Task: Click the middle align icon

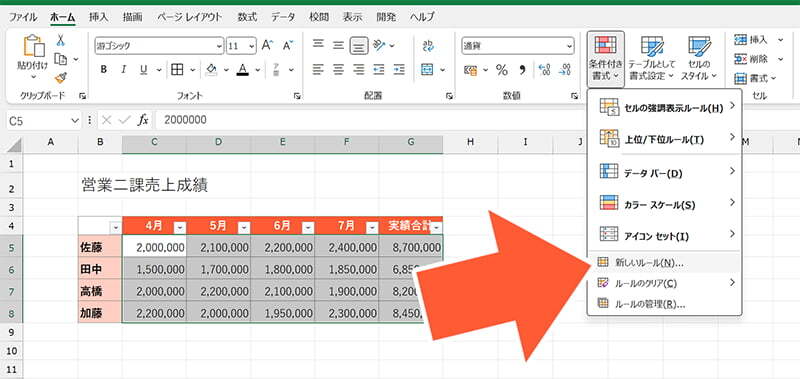Action: tap(338, 45)
